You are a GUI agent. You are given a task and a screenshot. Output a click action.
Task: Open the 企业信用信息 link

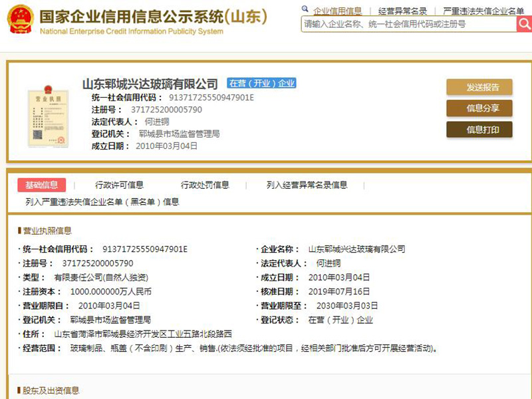(338, 11)
